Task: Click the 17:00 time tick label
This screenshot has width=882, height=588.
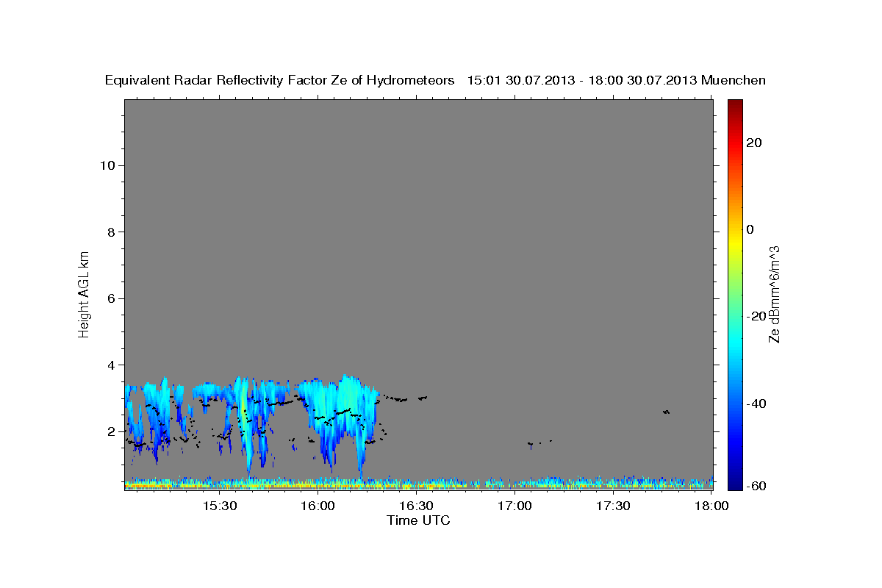Action: 514,506
